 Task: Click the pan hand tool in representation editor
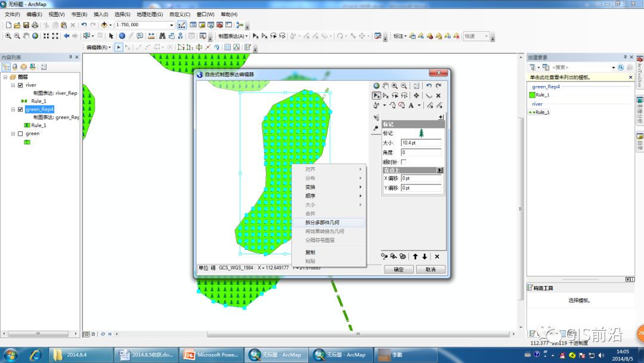point(385,86)
